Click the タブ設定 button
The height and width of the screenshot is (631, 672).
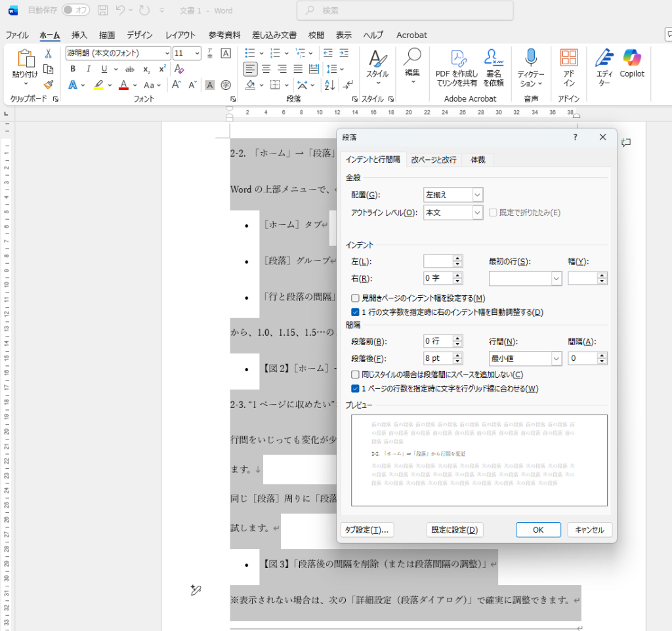click(x=367, y=529)
